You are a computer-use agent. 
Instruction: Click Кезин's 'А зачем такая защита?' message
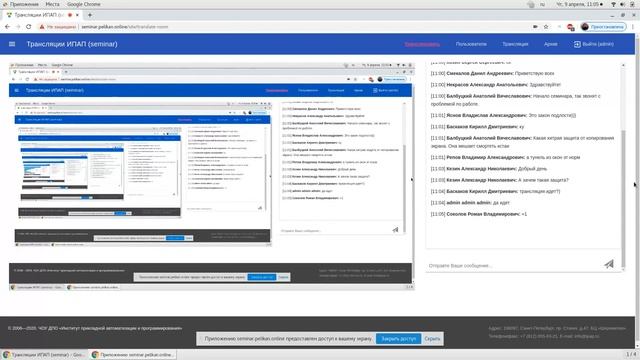(x=500, y=180)
